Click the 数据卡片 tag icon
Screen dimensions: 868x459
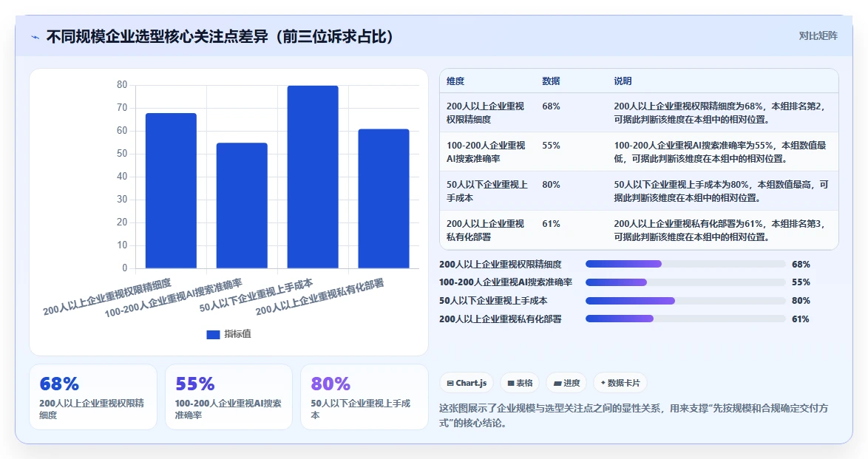coord(603,383)
